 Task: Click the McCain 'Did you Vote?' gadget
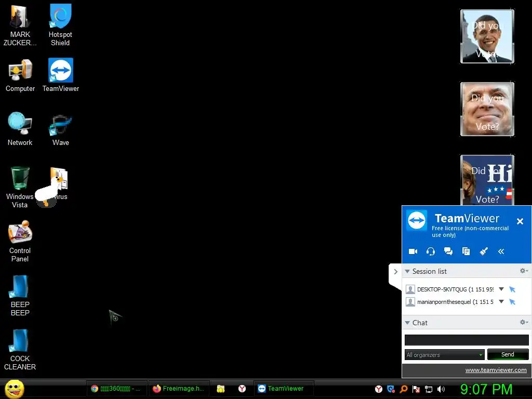coord(487,109)
